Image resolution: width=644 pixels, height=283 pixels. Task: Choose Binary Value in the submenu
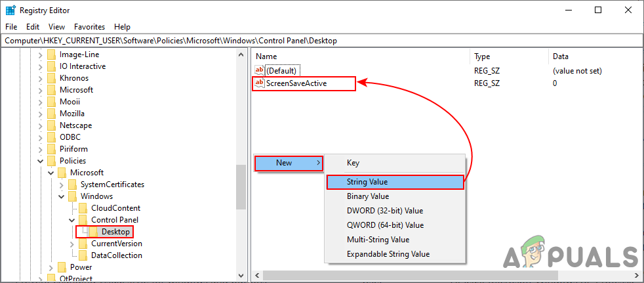395,196
